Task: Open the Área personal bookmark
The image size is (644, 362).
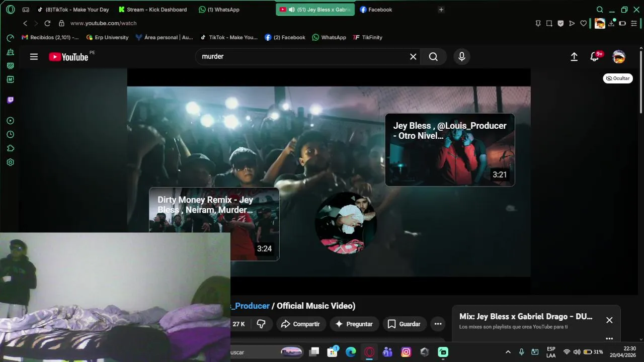Action: [164, 37]
